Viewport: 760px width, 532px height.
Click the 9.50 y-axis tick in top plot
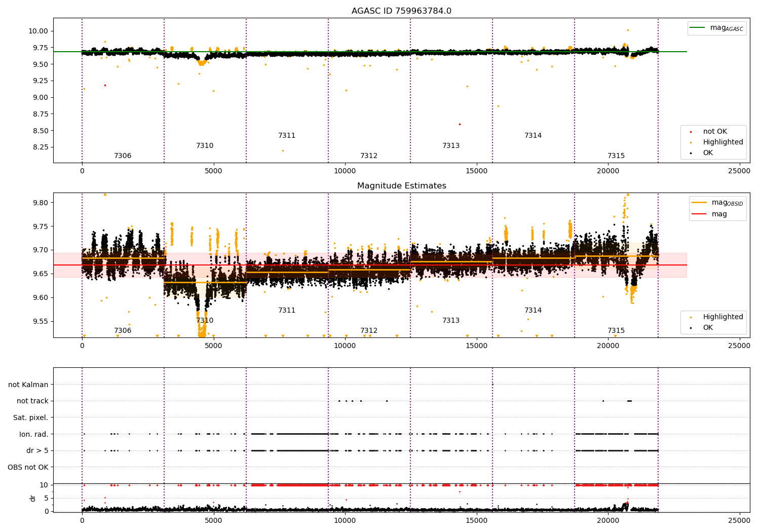(40, 64)
